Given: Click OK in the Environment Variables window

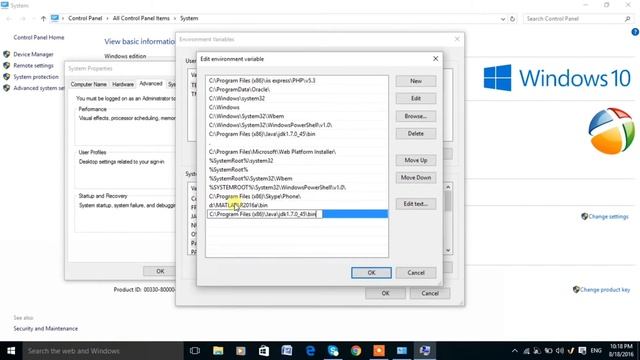Looking at the screenshot, I should (385, 293).
